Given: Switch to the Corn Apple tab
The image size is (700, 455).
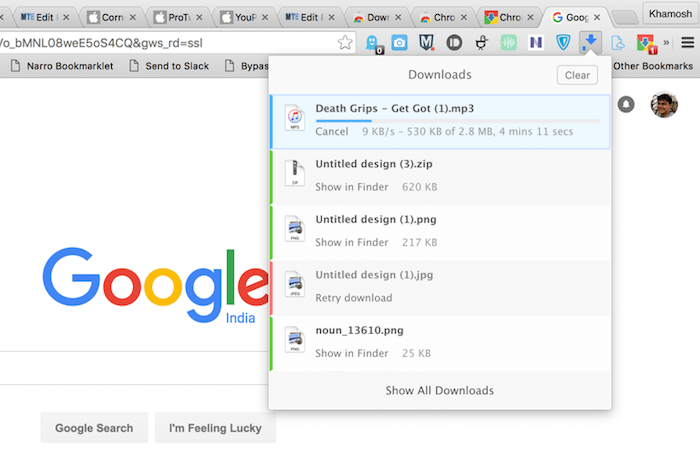Looking at the screenshot, I should click(112, 17).
